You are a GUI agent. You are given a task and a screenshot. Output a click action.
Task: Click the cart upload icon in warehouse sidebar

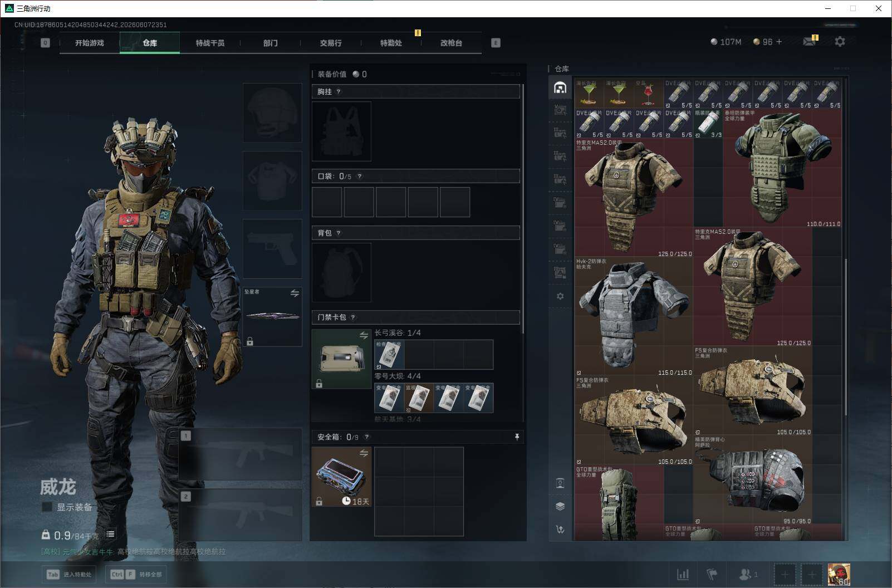click(x=560, y=530)
